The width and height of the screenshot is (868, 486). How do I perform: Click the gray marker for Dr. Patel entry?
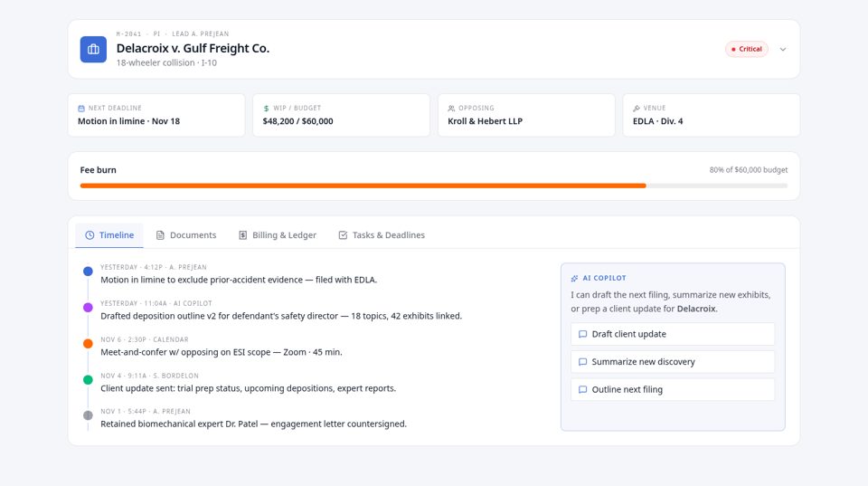coord(88,415)
